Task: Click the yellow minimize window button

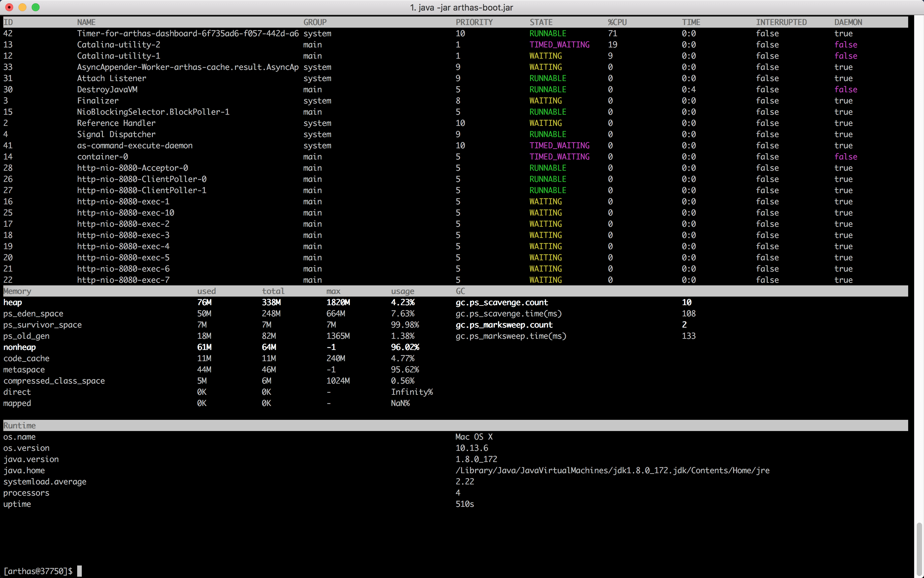Action: [22, 7]
